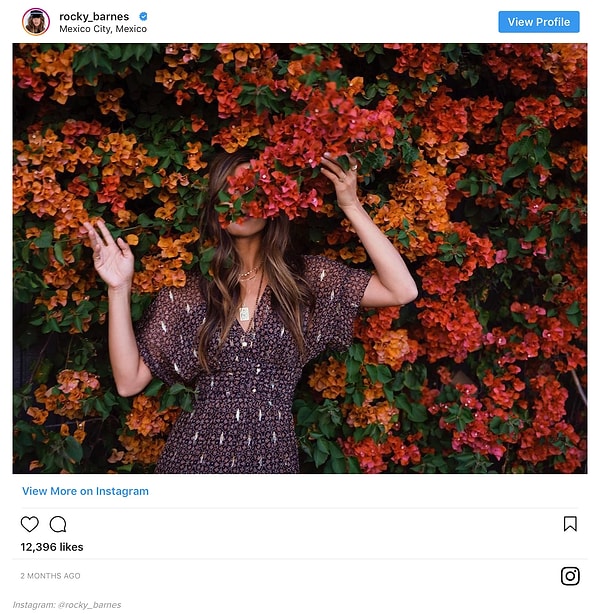View the 12,396 likes count
This screenshot has width=600, height=614.
coord(52,547)
